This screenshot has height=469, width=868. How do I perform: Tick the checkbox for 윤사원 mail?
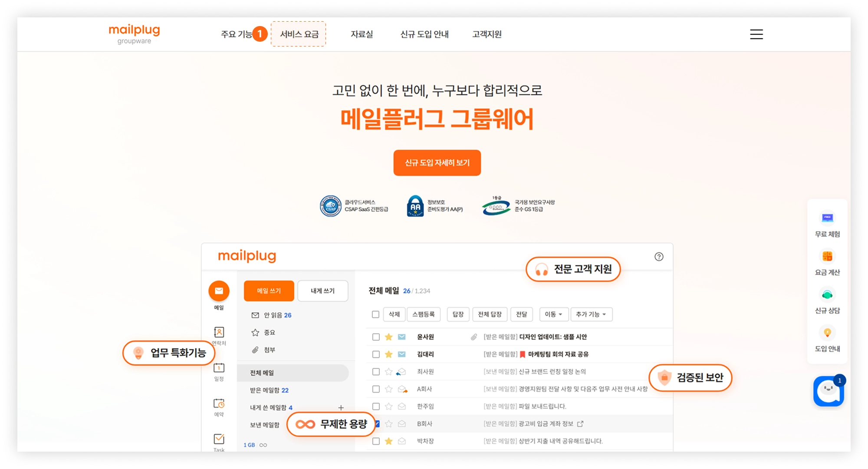tap(376, 337)
